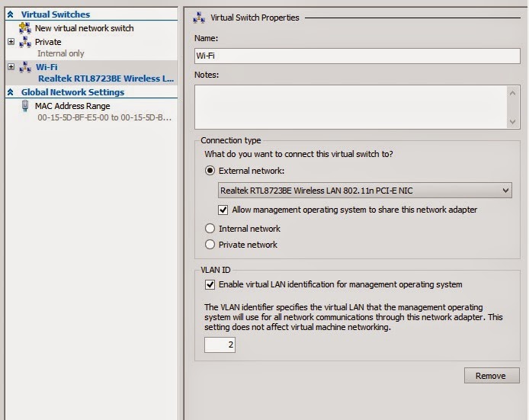This screenshot has width=529, height=420.
Task: Expand the Private switch tree node
Action: (11, 42)
